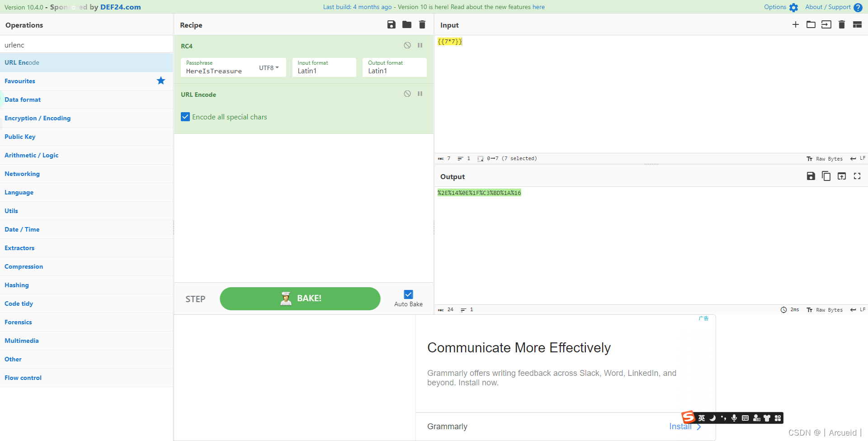This screenshot has height=441, width=868.
Task: Change output end-of-line sequence LF
Action: click(858, 309)
